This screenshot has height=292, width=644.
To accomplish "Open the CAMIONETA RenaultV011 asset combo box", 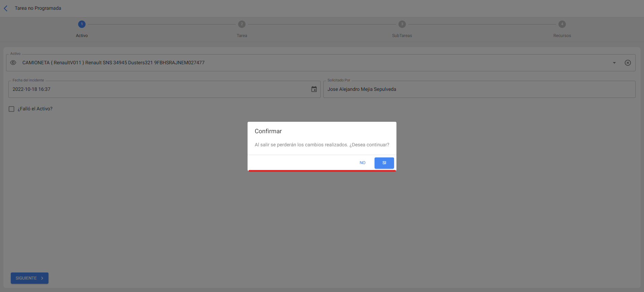I will coord(303,63).
